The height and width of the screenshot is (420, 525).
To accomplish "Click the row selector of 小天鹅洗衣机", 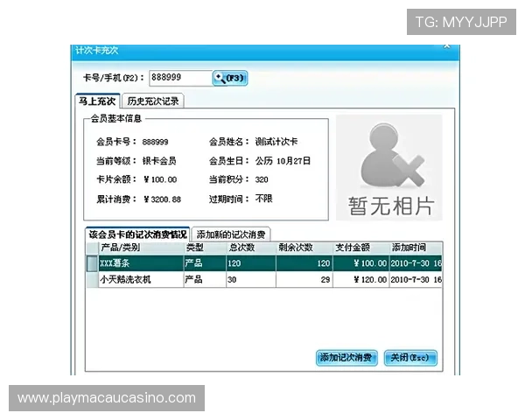I will click(92, 279).
